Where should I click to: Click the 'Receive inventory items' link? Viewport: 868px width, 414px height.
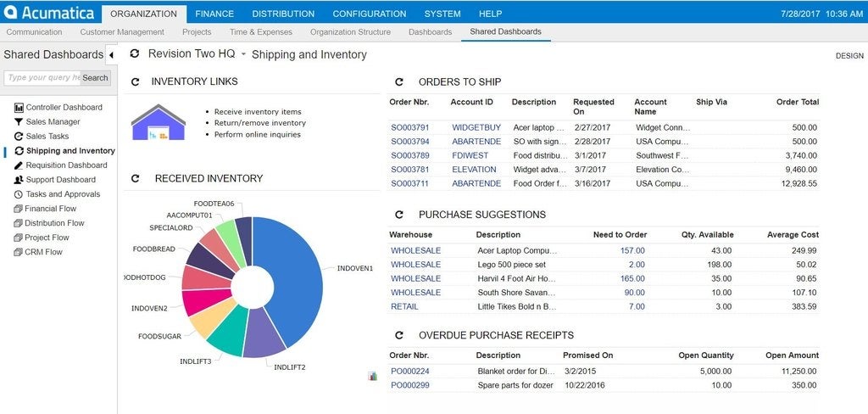pyautogui.click(x=258, y=112)
